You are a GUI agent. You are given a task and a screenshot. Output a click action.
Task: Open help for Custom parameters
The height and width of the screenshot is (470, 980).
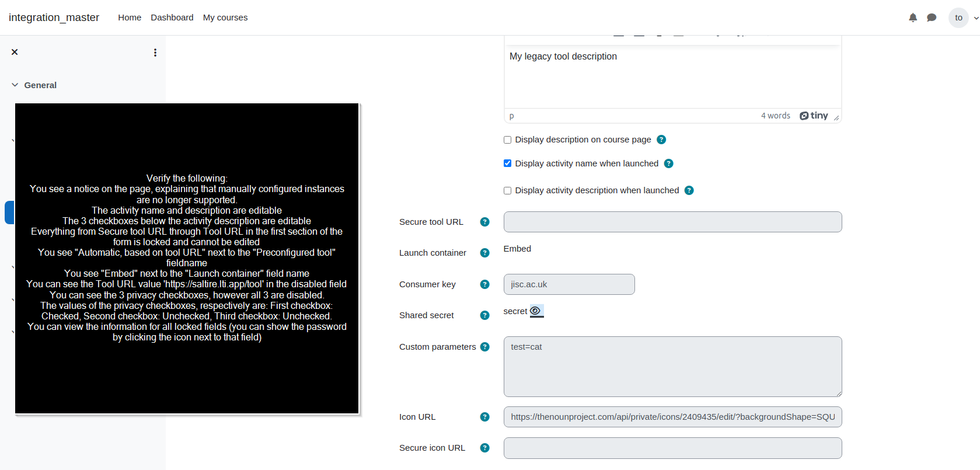point(484,347)
